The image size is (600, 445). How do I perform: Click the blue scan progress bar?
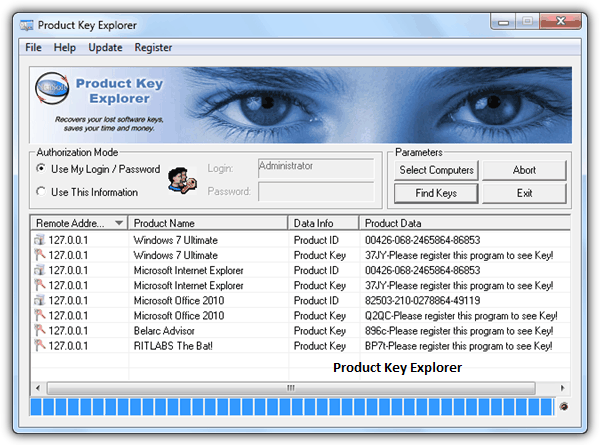coord(292,407)
